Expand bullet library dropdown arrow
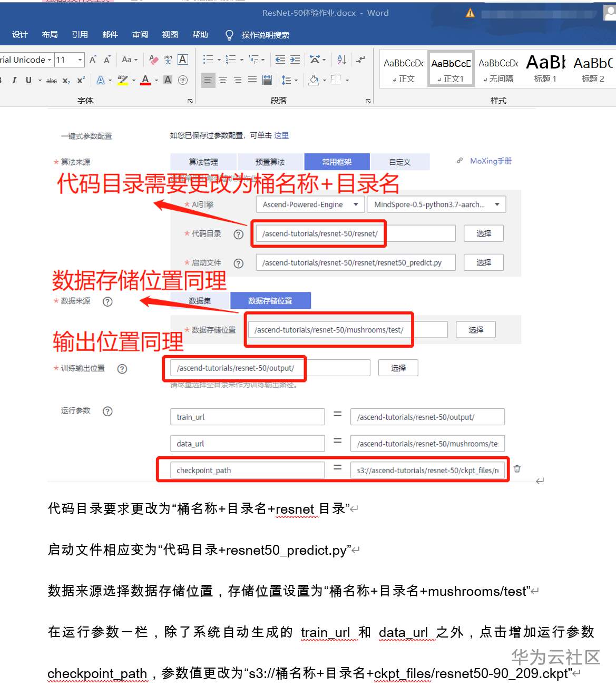 219,60
